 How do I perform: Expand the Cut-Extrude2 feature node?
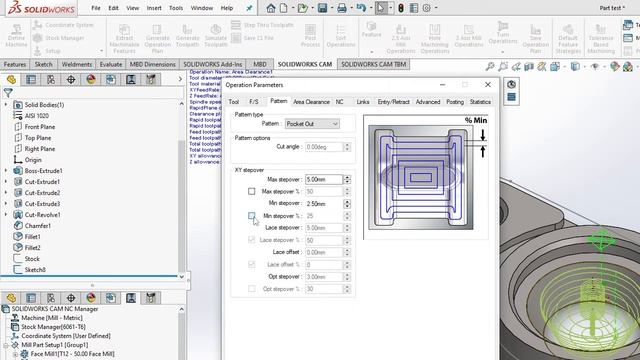click(6, 193)
